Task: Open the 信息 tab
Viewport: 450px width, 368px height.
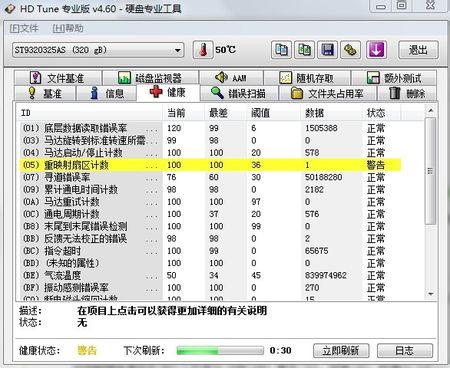Action: (x=107, y=93)
